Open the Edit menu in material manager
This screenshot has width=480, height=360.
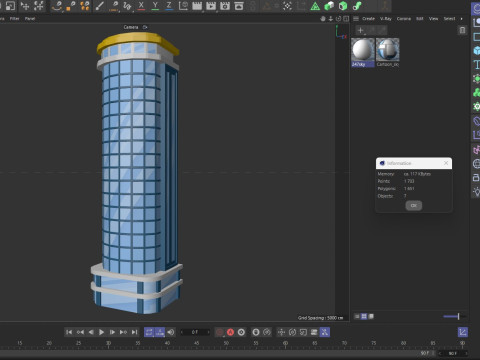point(420,19)
